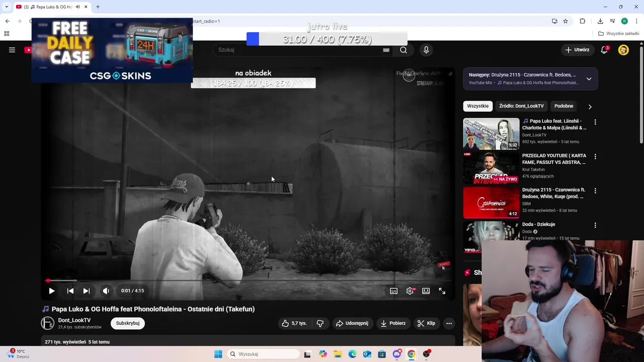The image size is (644, 362).
Task: Open Chrome extensions puzzle icon
Action: [x=583, y=21]
